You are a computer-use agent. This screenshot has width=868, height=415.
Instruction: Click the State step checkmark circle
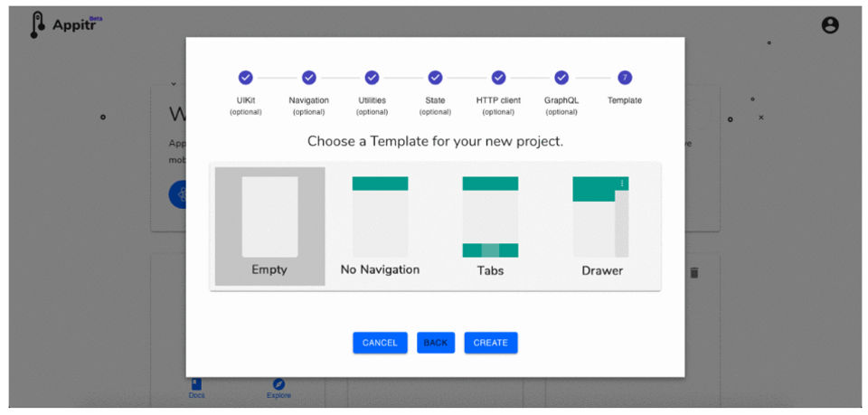[435, 78]
